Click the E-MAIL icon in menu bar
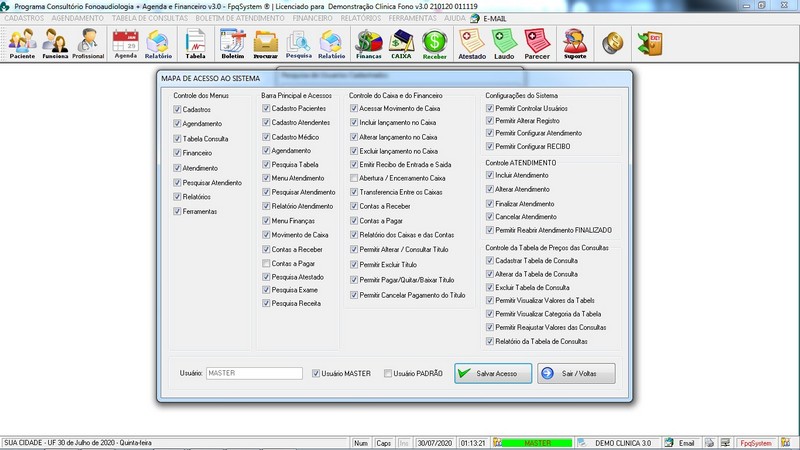 tap(475, 18)
